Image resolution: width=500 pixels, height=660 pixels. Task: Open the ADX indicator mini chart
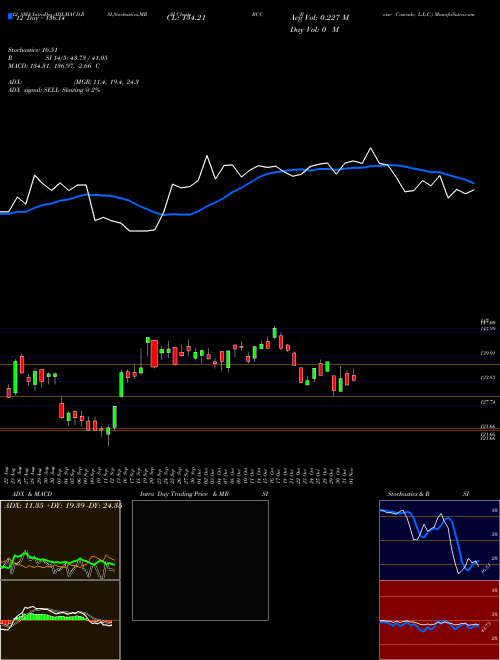click(x=60, y=540)
